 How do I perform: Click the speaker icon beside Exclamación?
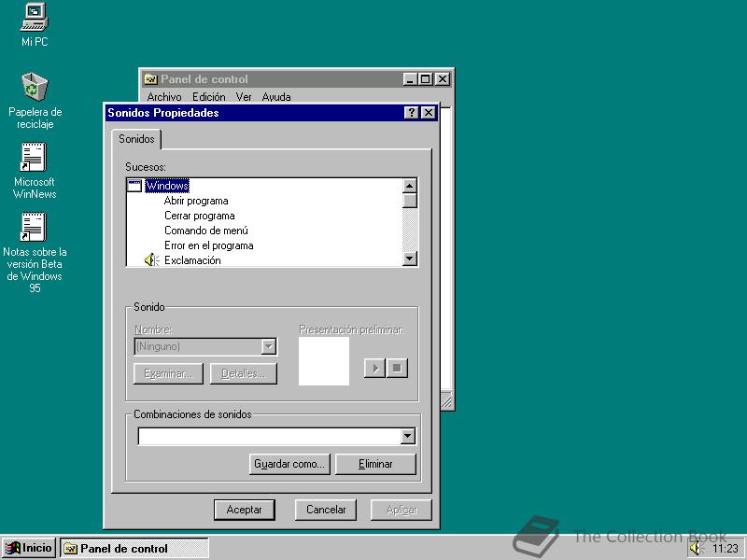click(151, 260)
